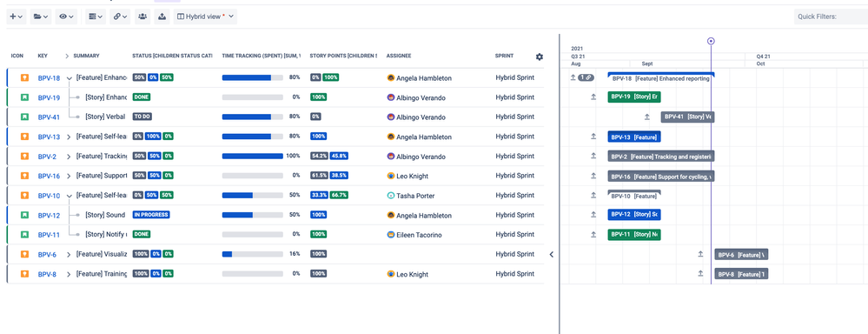Click scroll-to-task arrow for BPV-6 Gantt
Image resolution: width=868 pixels, height=334 pixels.
tap(700, 254)
